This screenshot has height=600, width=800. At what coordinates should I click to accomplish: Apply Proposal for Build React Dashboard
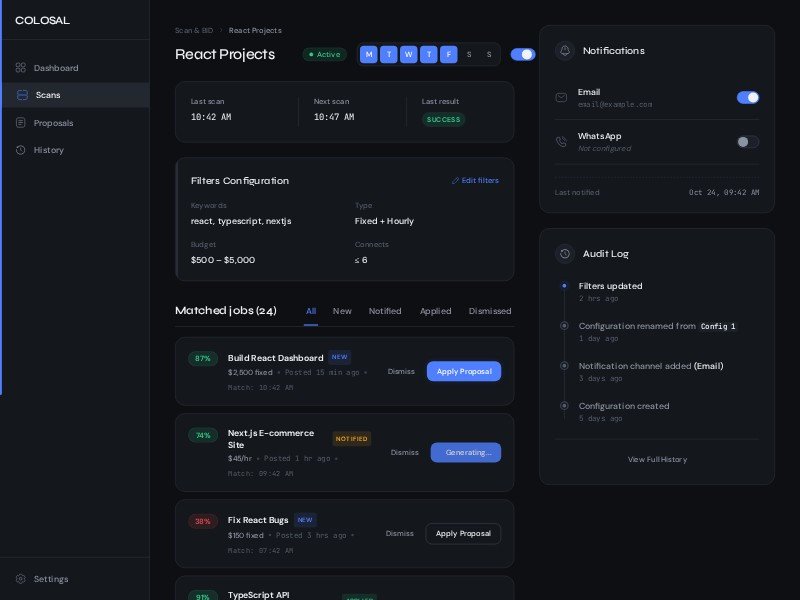pyautogui.click(x=463, y=371)
